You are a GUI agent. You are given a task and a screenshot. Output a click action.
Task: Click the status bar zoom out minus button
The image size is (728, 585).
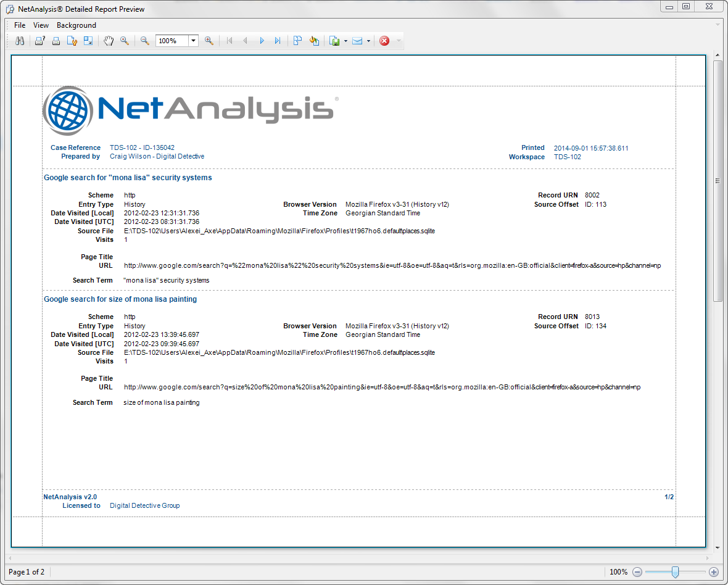637,572
